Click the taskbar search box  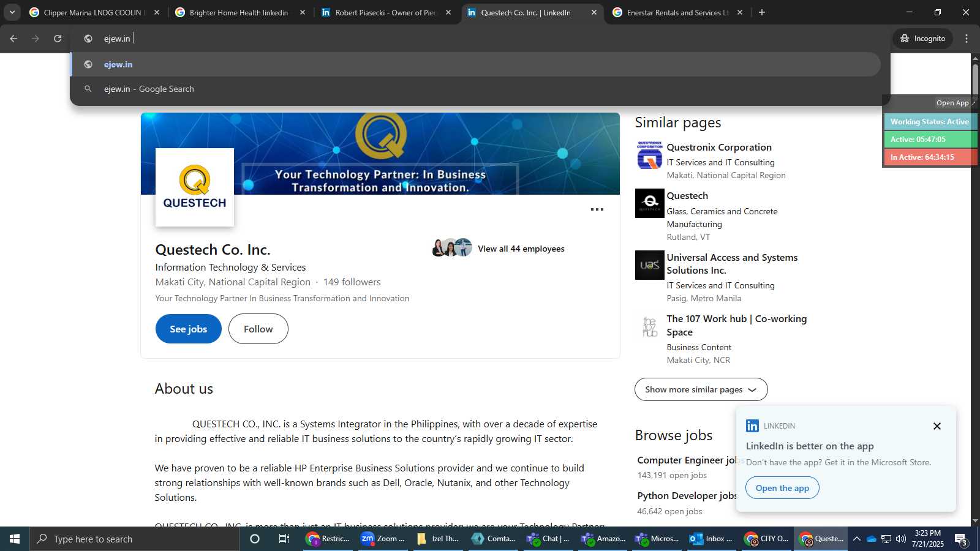135,539
